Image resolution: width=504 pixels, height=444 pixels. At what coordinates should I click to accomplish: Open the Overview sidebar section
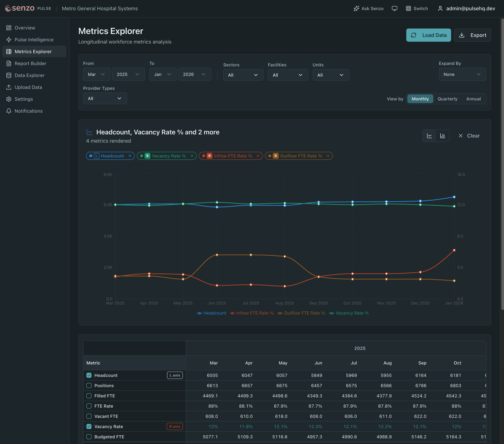point(24,28)
